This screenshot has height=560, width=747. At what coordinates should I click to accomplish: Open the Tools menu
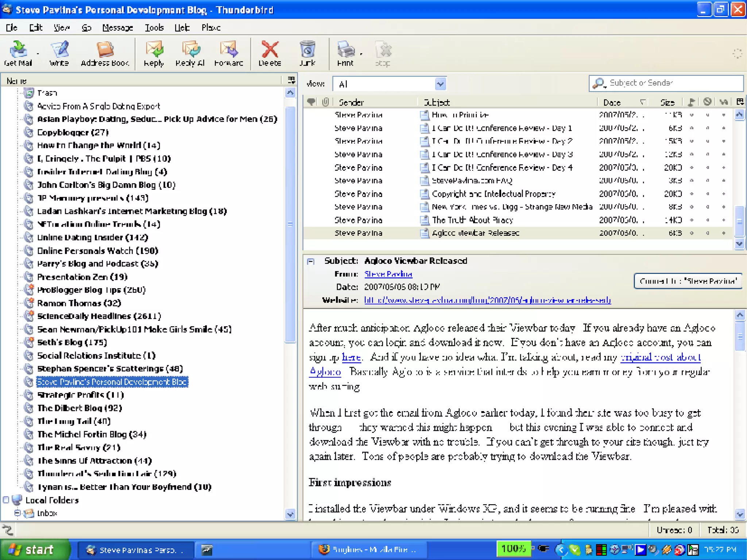[154, 28]
